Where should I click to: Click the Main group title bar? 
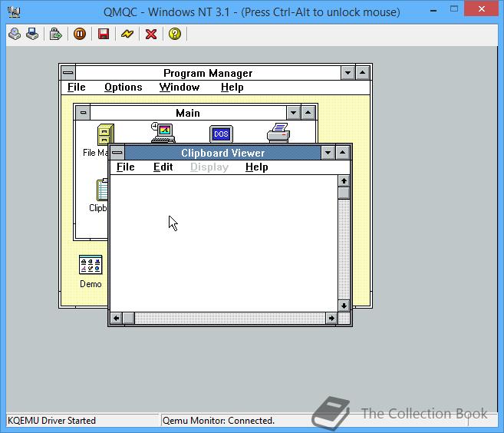click(x=188, y=113)
